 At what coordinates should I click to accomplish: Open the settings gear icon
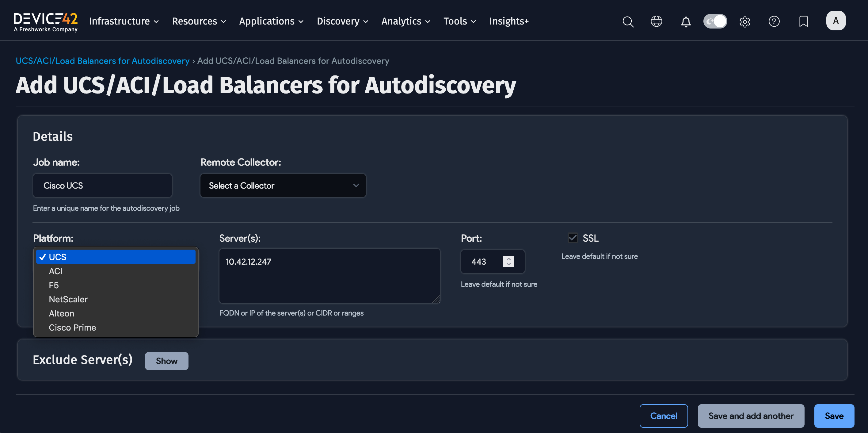click(x=745, y=21)
